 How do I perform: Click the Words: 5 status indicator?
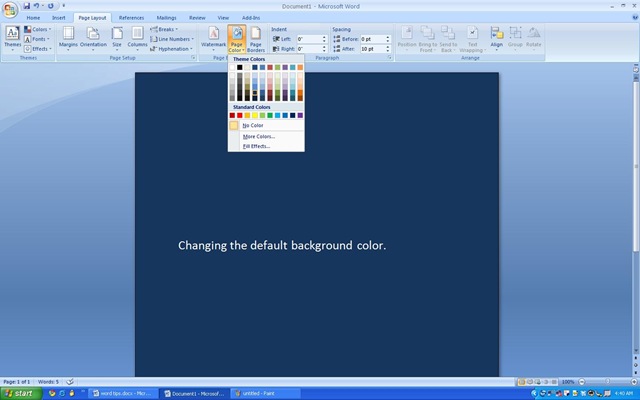tap(48, 382)
